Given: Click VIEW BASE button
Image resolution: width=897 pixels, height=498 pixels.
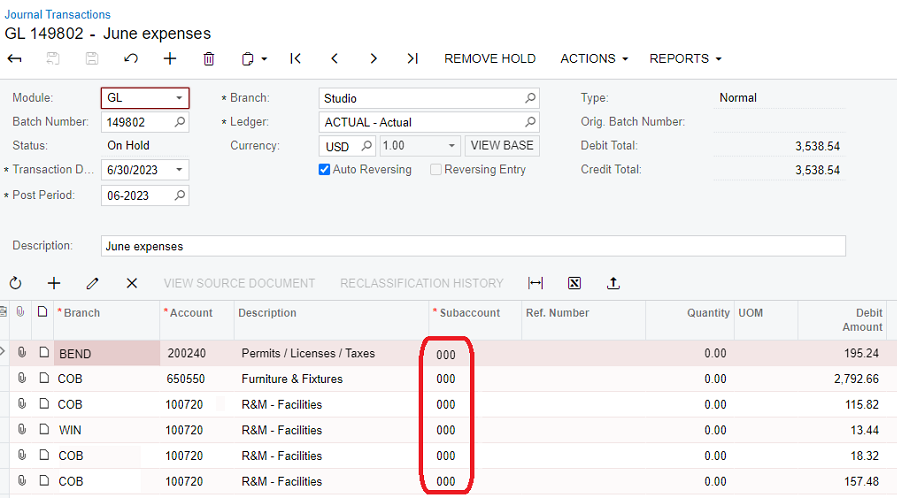Looking at the screenshot, I should 502,146.
